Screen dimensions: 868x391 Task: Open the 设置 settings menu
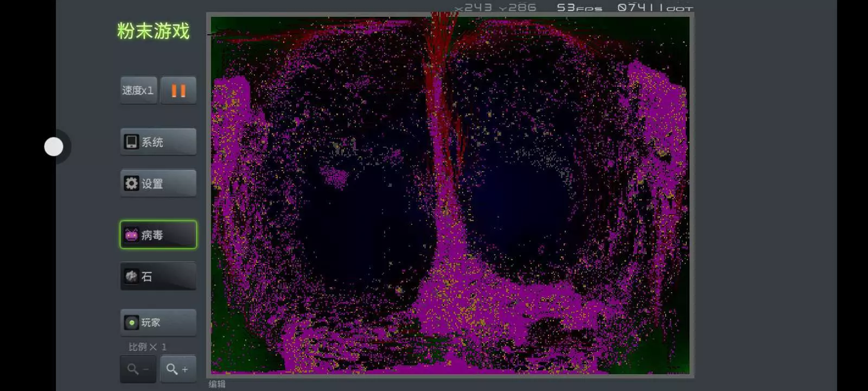(x=158, y=184)
